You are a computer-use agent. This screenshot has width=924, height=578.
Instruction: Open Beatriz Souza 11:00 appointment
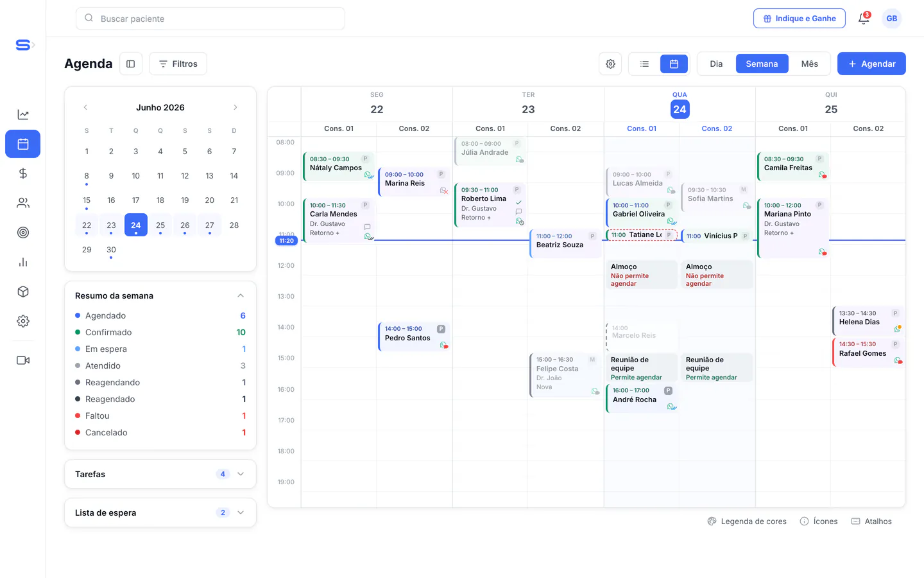pyautogui.click(x=566, y=243)
